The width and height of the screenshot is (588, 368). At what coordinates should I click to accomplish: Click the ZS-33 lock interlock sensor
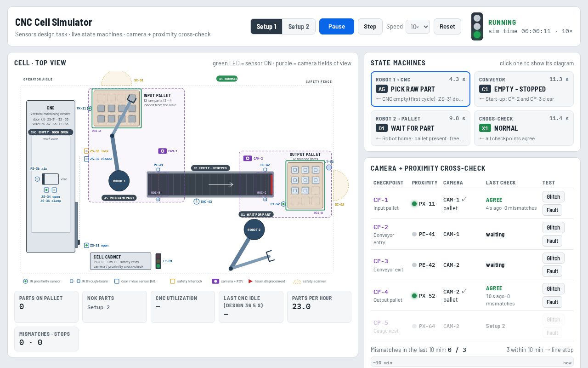point(86,151)
